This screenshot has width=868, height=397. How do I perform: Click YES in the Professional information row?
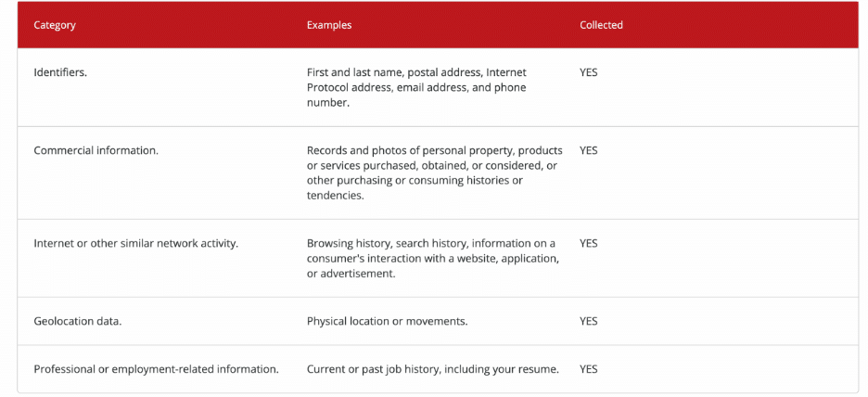pyautogui.click(x=589, y=369)
